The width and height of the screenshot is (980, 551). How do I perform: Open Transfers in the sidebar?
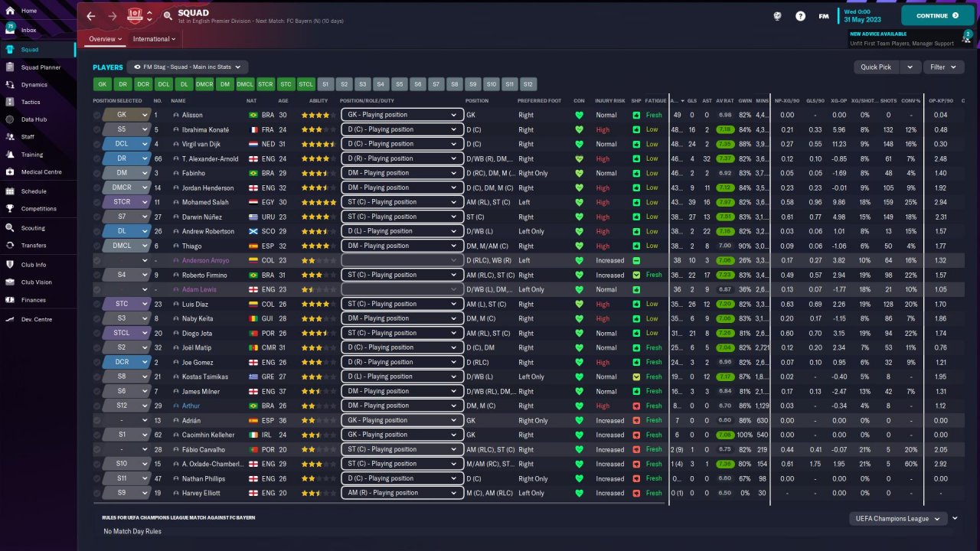[34, 246]
